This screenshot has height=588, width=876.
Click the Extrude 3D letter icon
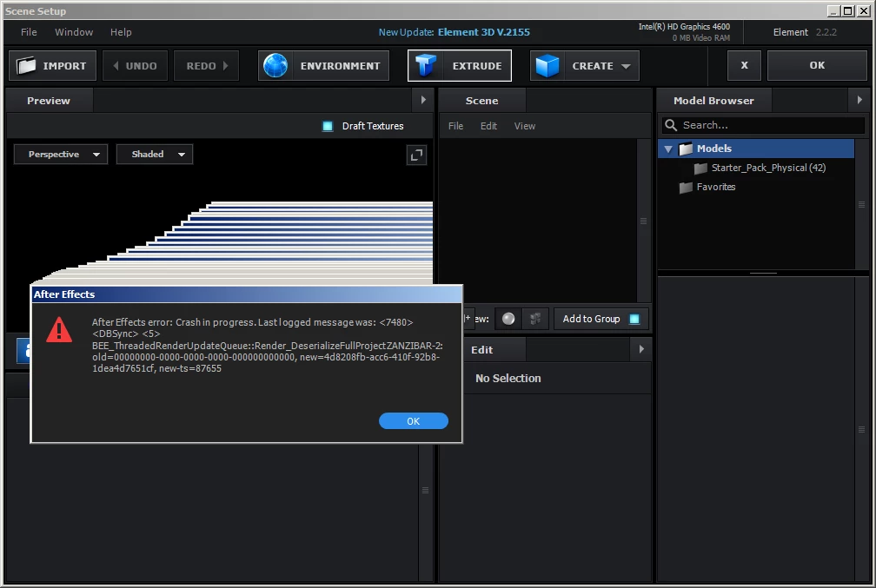pyautogui.click(x=425, y=66)
